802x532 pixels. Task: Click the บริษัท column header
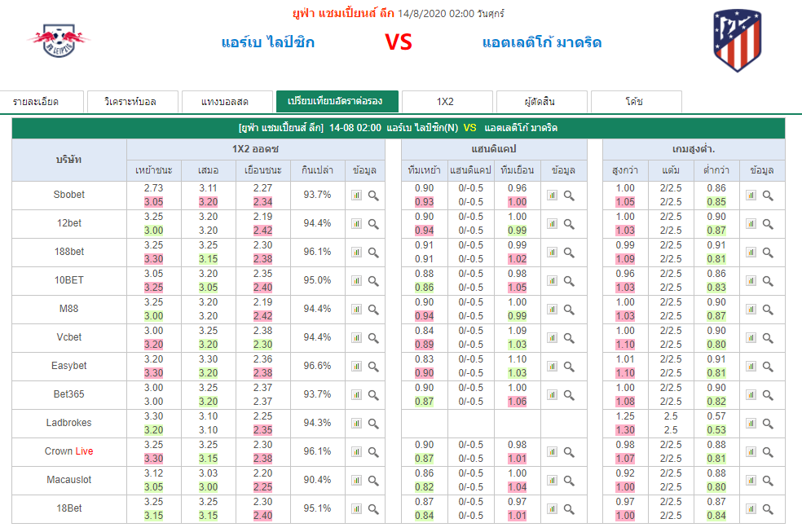(x=69, y=160)
